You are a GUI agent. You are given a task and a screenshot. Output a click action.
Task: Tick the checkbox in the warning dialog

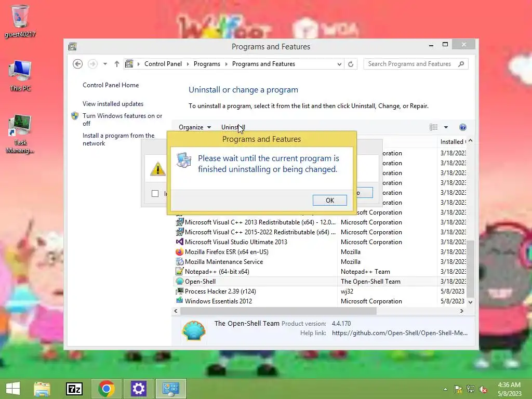click(x=155, y=193)
